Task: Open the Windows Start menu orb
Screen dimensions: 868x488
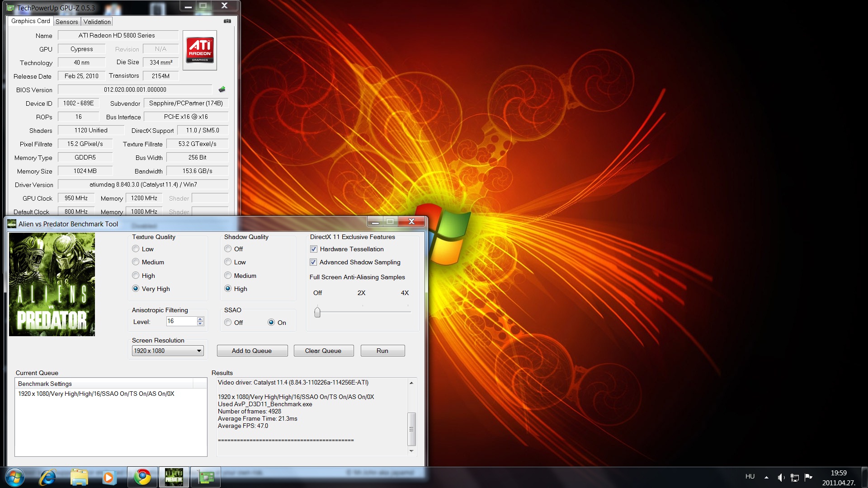Action: point(14,477)
